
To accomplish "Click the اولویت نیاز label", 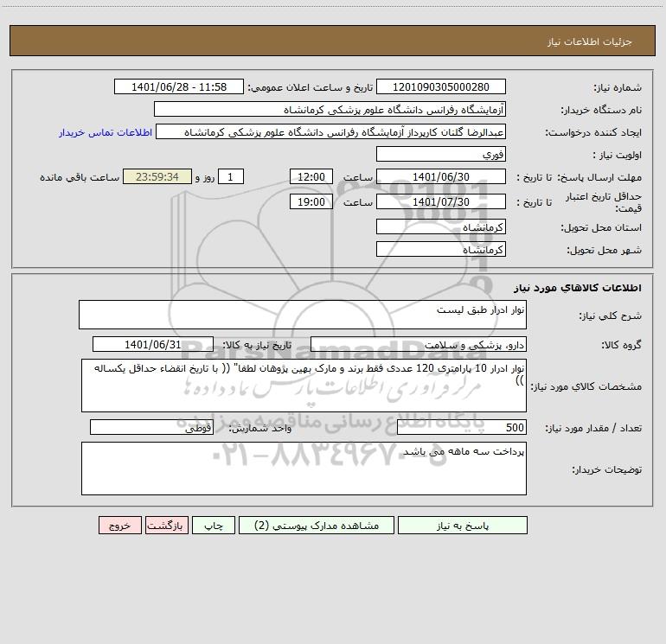I will (618, 155).
